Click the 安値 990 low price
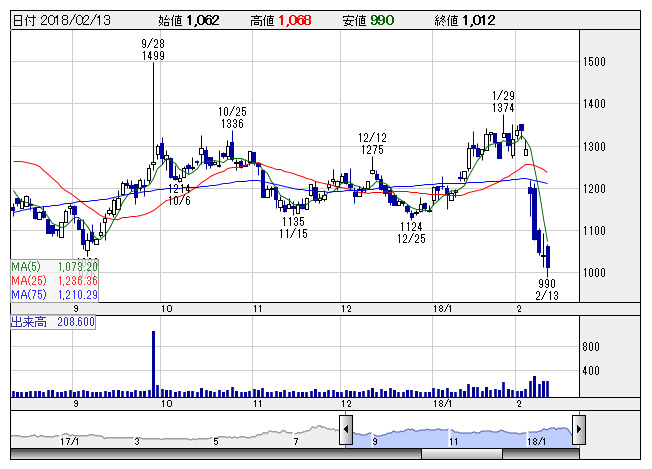Image resolution: width=652 pixels, height=469 pixels. click(x=368, y=20)
